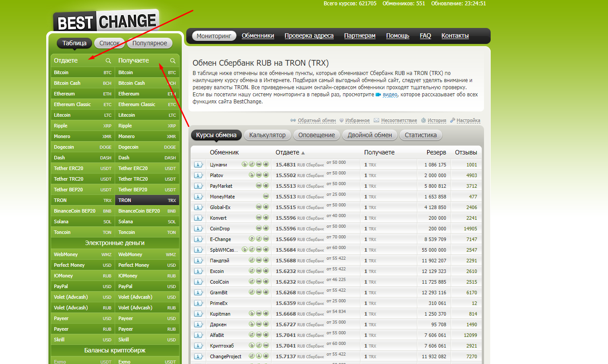
Task: Click the search icon beside Получаете
Action: pos(173,61)
